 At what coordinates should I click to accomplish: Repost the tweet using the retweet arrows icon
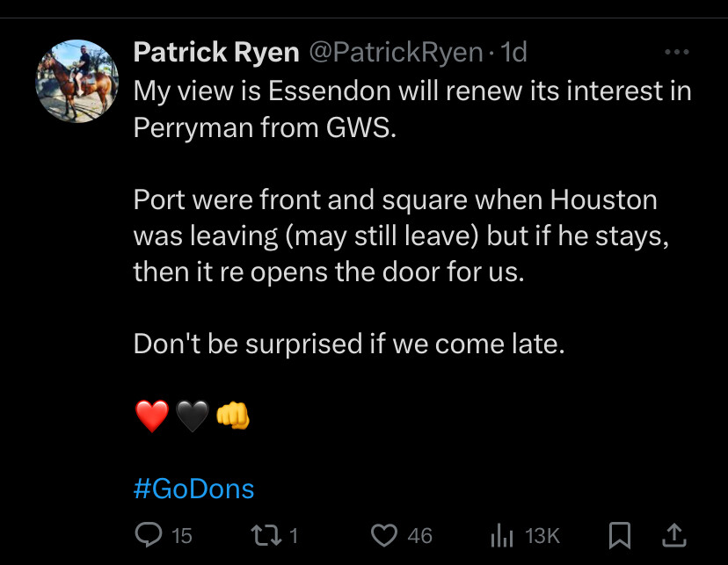point(266,535)
